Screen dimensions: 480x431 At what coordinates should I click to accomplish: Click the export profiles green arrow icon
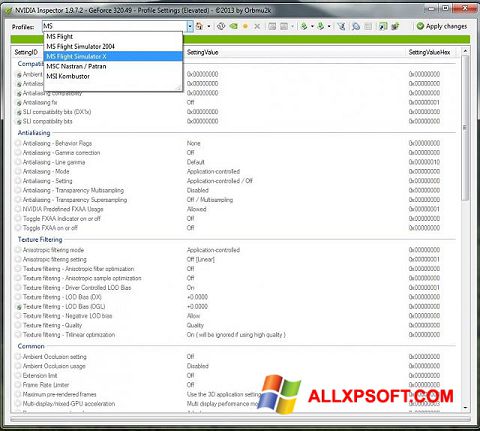point(304,26)
